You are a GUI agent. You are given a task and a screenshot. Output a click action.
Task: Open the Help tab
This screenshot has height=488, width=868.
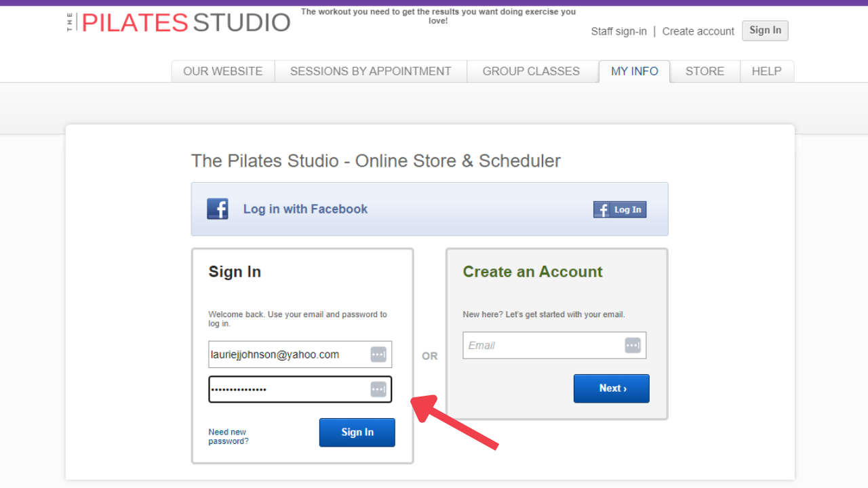pyautogui.click(x=766, y=71)
